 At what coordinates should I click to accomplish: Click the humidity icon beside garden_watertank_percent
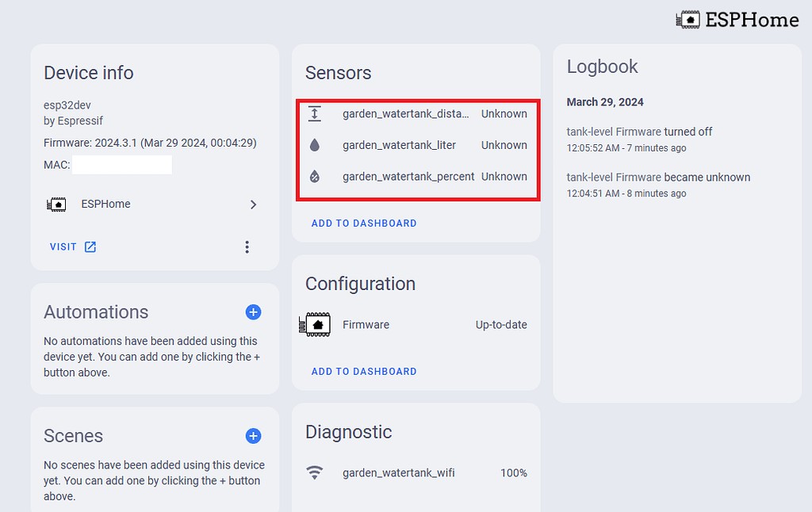pos(315,176)
